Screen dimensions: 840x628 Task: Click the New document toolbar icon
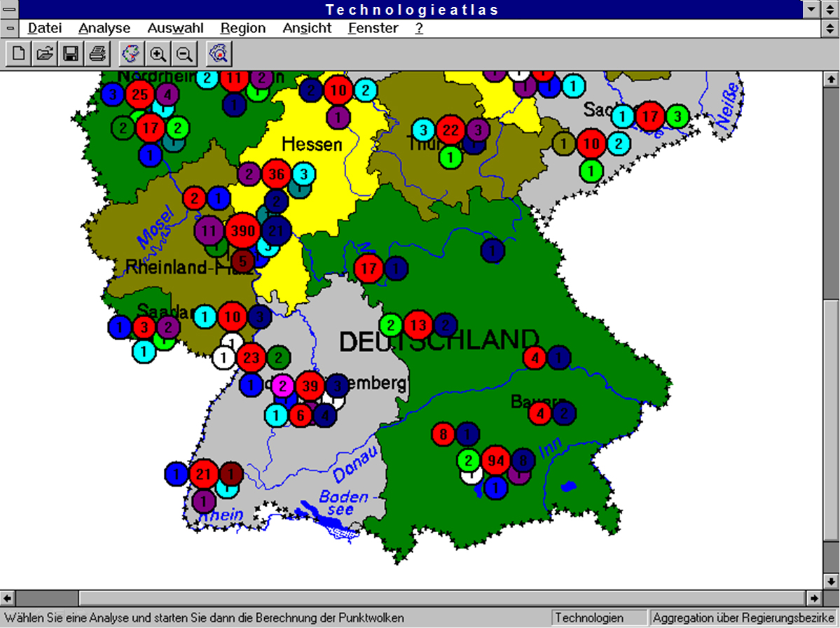pos(19,54)
